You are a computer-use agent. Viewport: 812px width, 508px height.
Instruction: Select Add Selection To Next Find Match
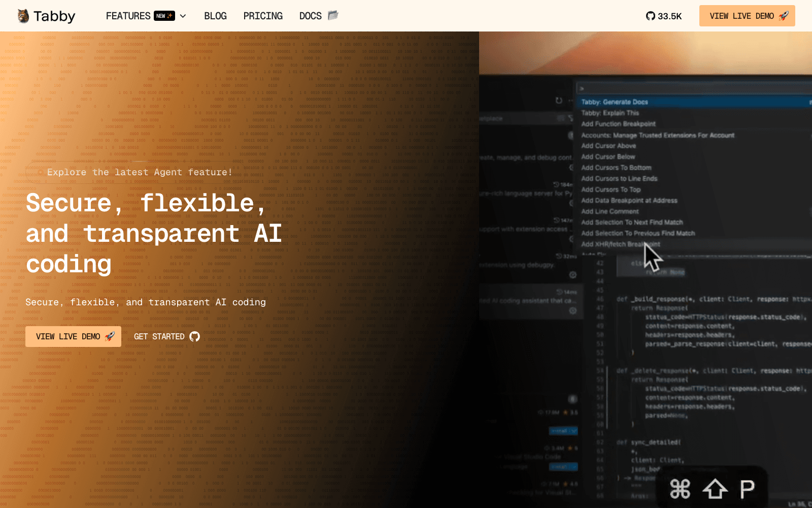point(631,223)
